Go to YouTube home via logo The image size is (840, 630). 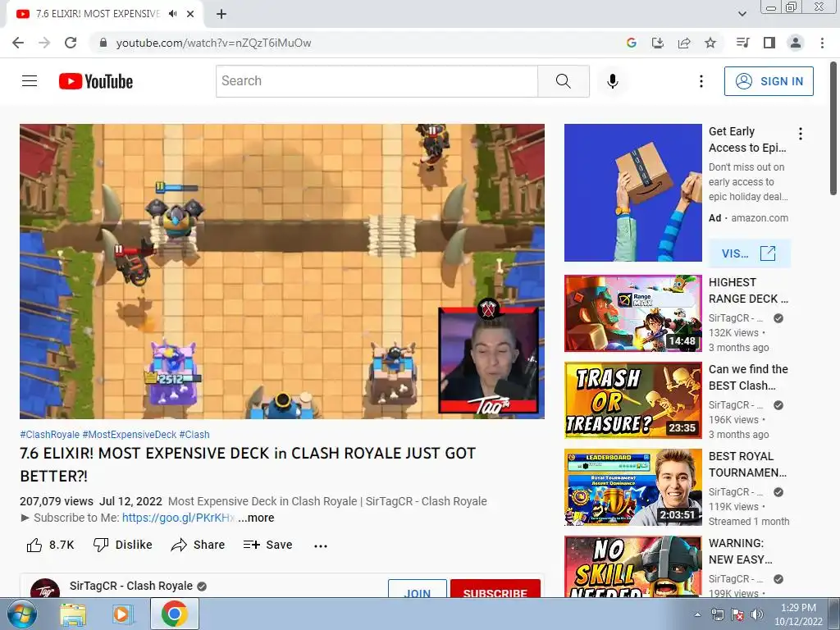(96, 81)
